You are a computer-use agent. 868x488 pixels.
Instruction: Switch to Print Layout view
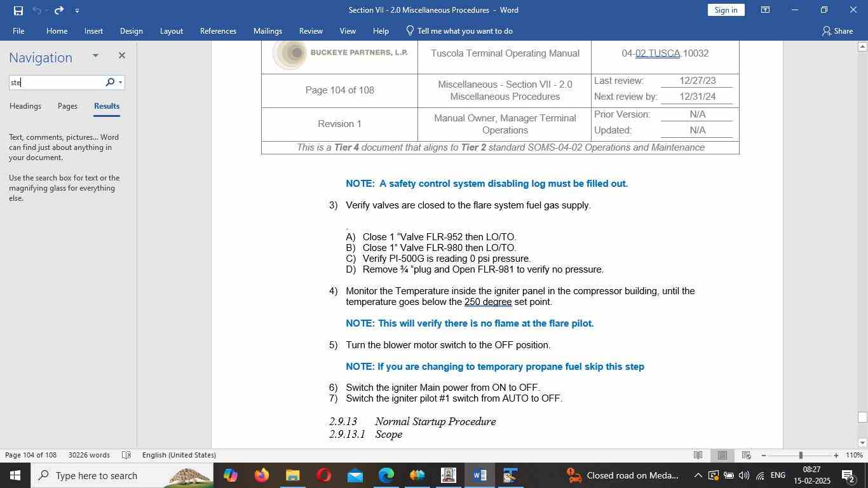click(x=722, y=455)
